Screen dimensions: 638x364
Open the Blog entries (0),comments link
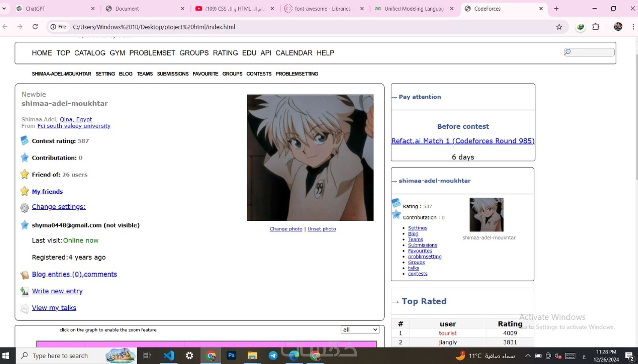tap(74, 274)
